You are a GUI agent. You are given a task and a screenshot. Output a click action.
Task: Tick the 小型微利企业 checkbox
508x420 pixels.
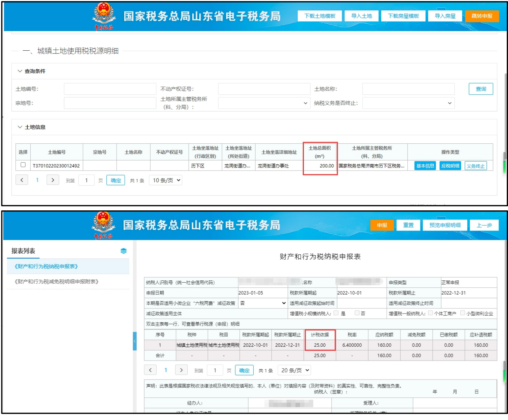pyautogui.click(x=462, y=313)
